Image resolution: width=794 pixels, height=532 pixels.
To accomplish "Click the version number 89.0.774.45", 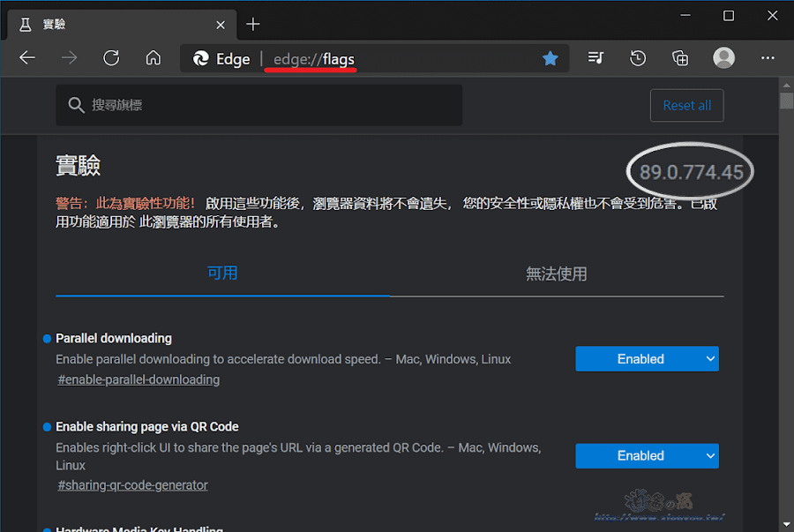I will [x=691, y=172].
